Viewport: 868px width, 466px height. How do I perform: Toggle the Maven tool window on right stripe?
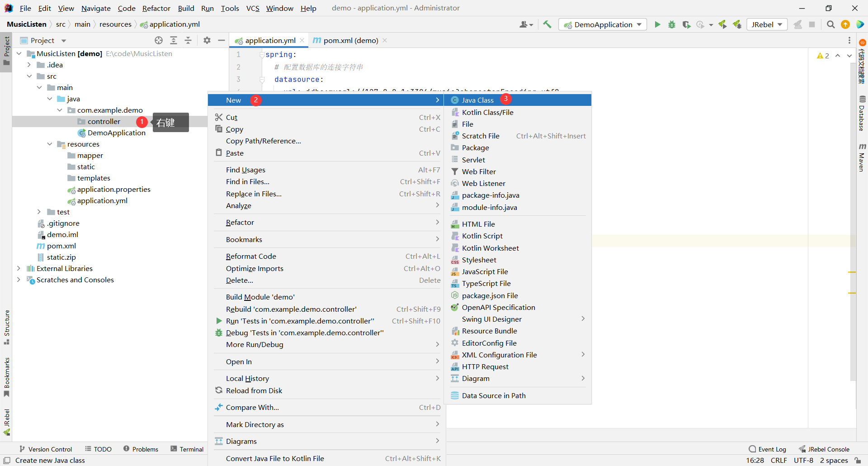click(862, 157)
